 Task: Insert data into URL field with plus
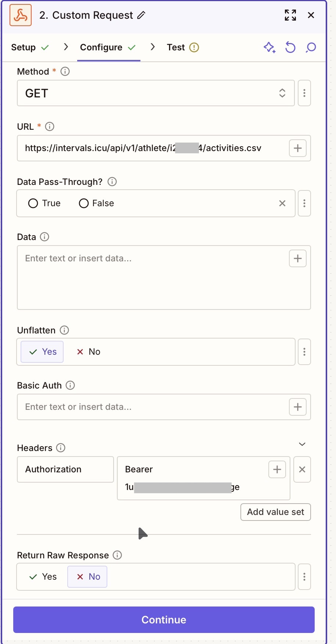pos(297,148)
